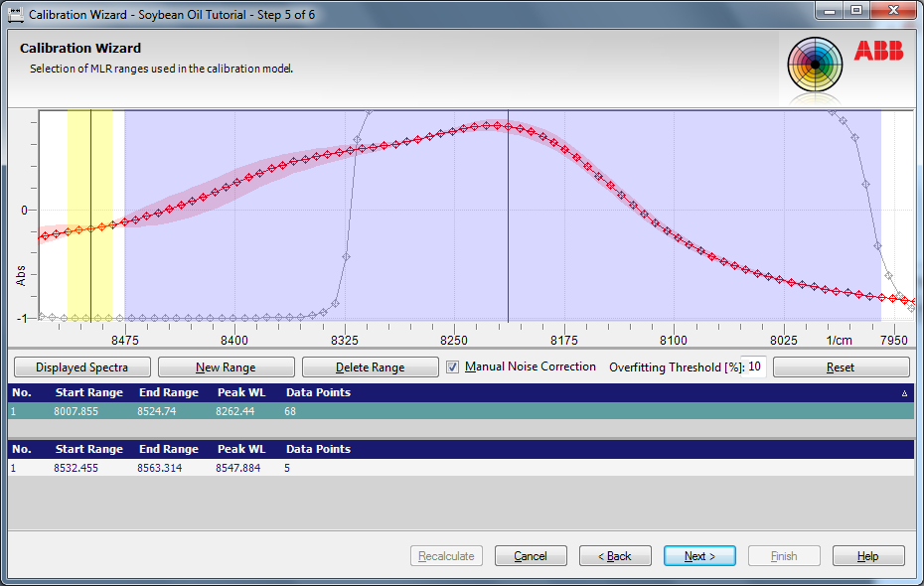
Task: Open Help for the wizard
Action: (x=867, y=556)
